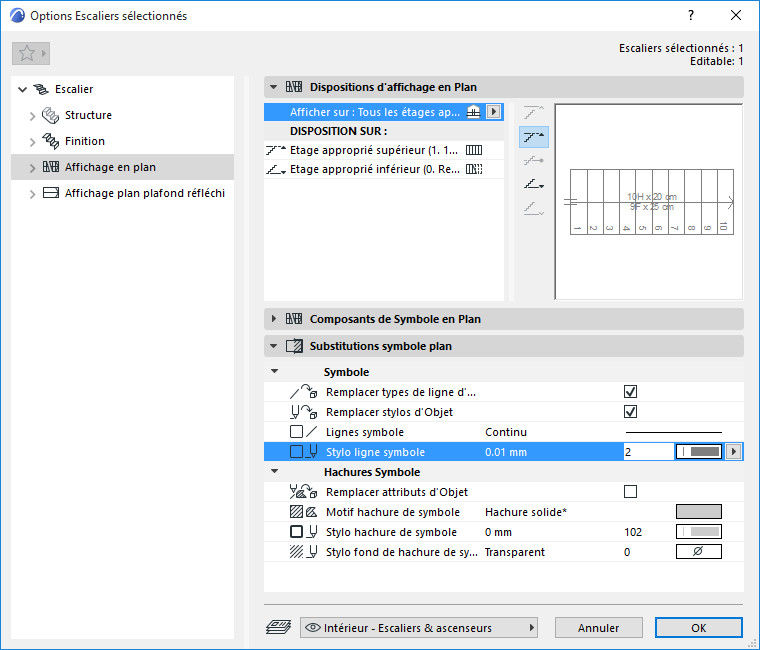
Task: Click the Composants de Symbole en Plan icon
Action: tap(294, 319)
